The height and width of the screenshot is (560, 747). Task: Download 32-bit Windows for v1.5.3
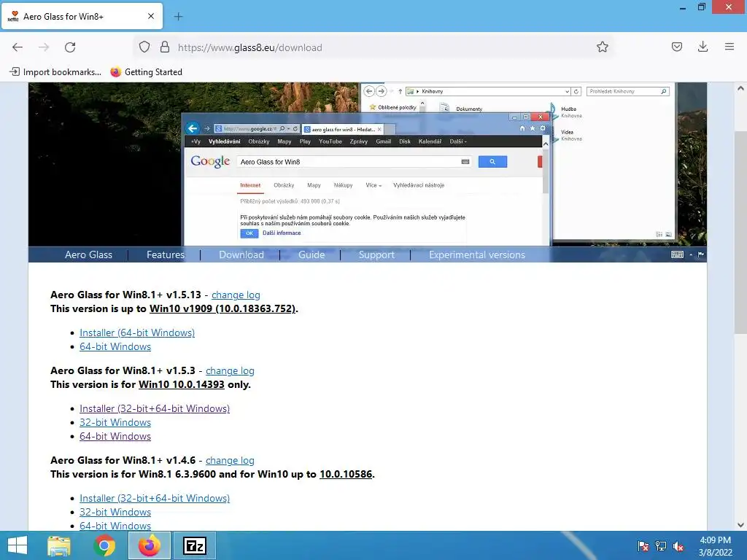pyautogui.click(x=115, y=422)
